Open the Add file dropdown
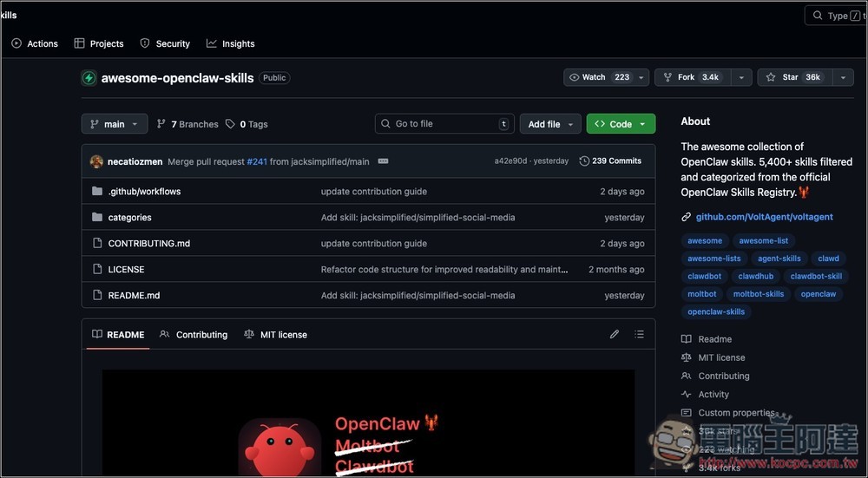The image size is (868, 478). pos(550,124)
